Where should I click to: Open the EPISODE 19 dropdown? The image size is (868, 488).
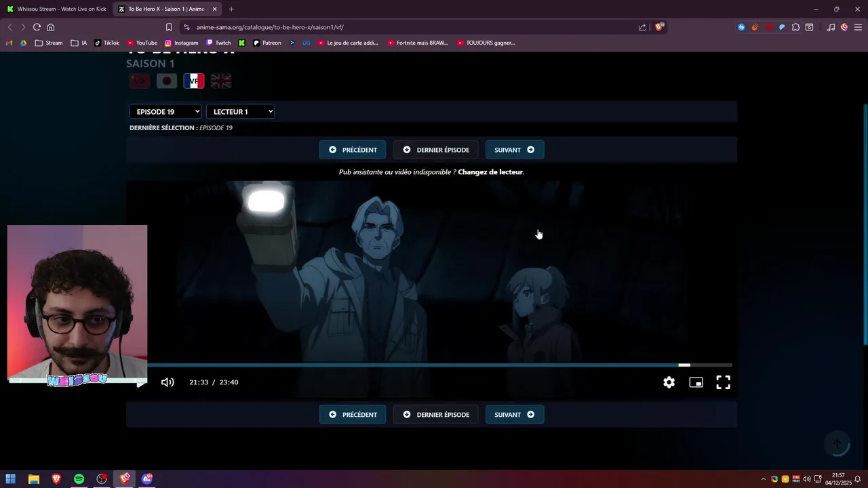coord(165,112)
